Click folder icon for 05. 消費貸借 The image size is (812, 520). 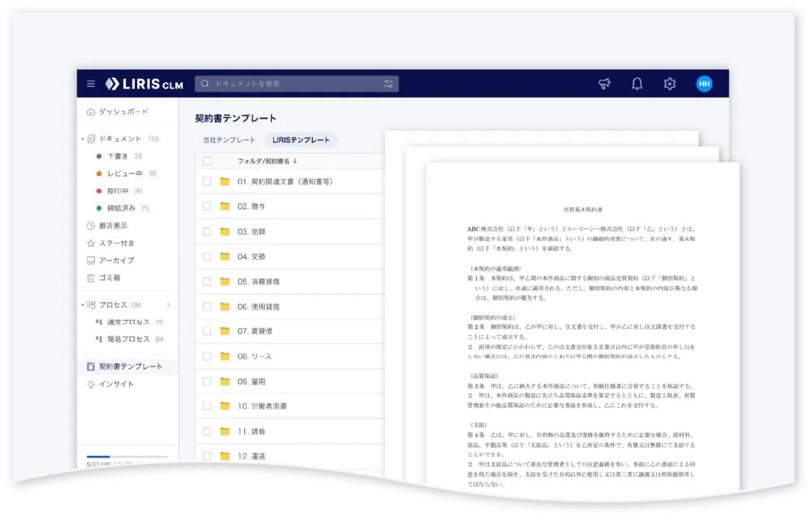click(x=225, y=281)
